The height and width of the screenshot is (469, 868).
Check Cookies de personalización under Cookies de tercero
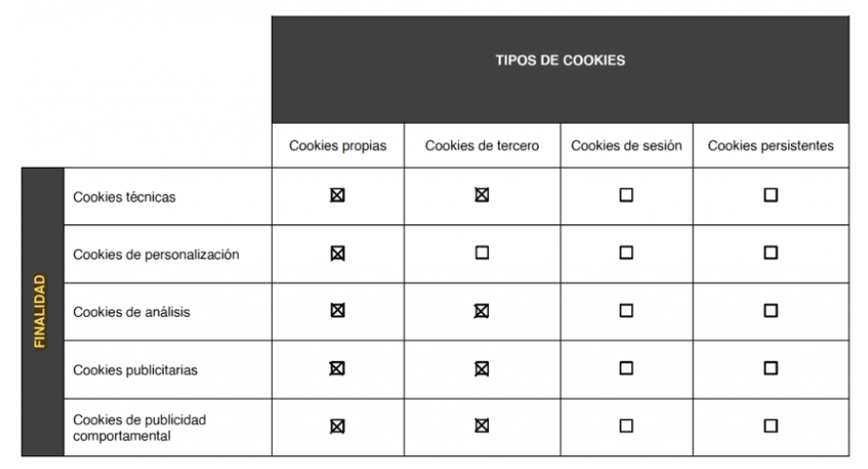pos(481,253)
